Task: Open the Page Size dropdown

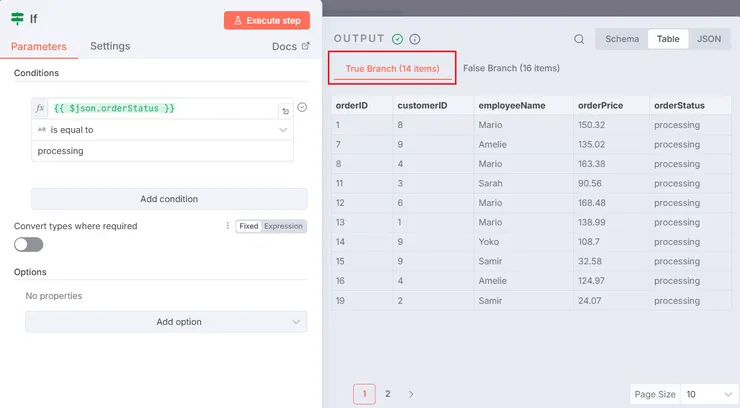Action: (x=708, y=394)
